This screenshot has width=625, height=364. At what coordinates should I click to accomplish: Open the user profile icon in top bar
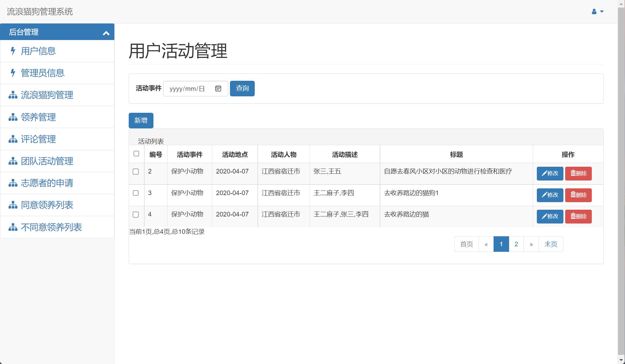click(593, 11)
